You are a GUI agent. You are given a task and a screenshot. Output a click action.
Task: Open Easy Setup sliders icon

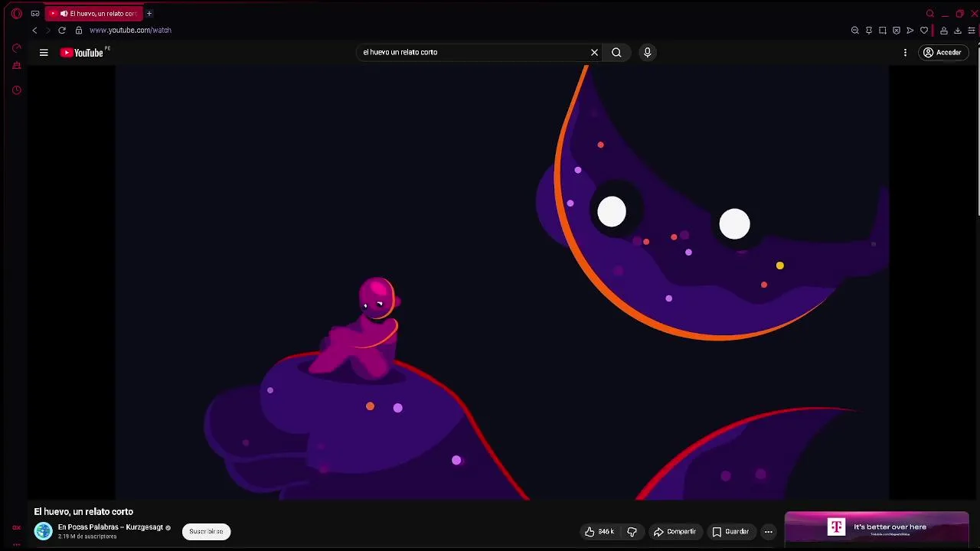(x=972, y=31)
